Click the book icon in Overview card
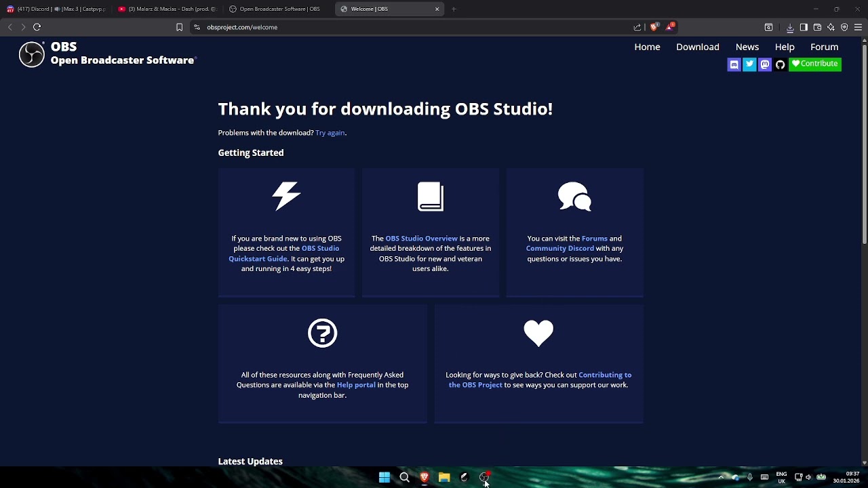Image resolution: width=868 pixels, height=488 pixels. [x=431, y=197]
